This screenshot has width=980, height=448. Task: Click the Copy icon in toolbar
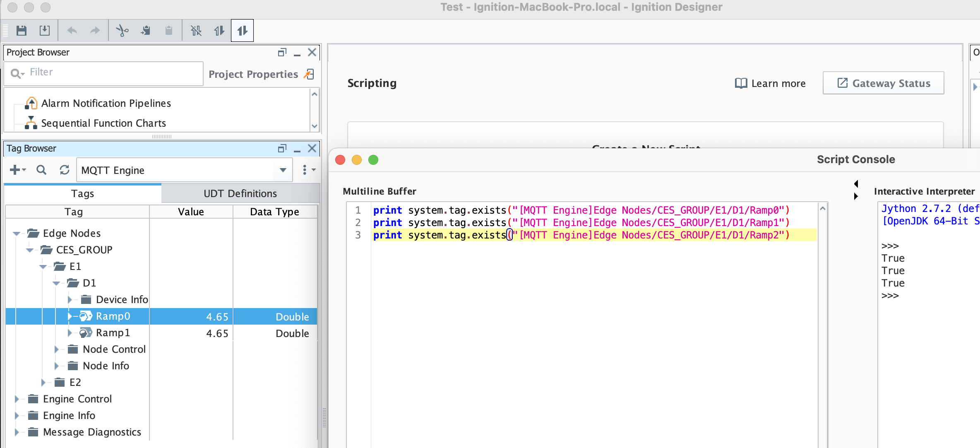[x=145, y=30]
